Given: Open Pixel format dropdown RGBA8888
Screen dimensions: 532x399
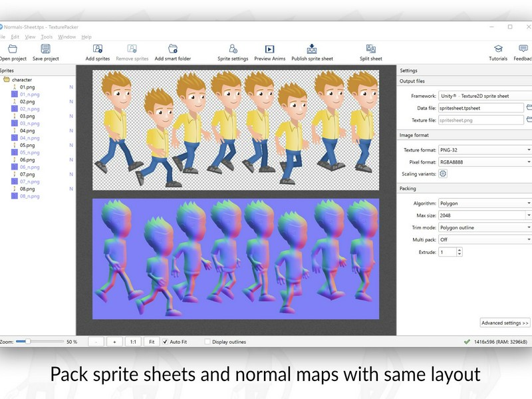Looking at the screenshot, I should coord(485,162).
